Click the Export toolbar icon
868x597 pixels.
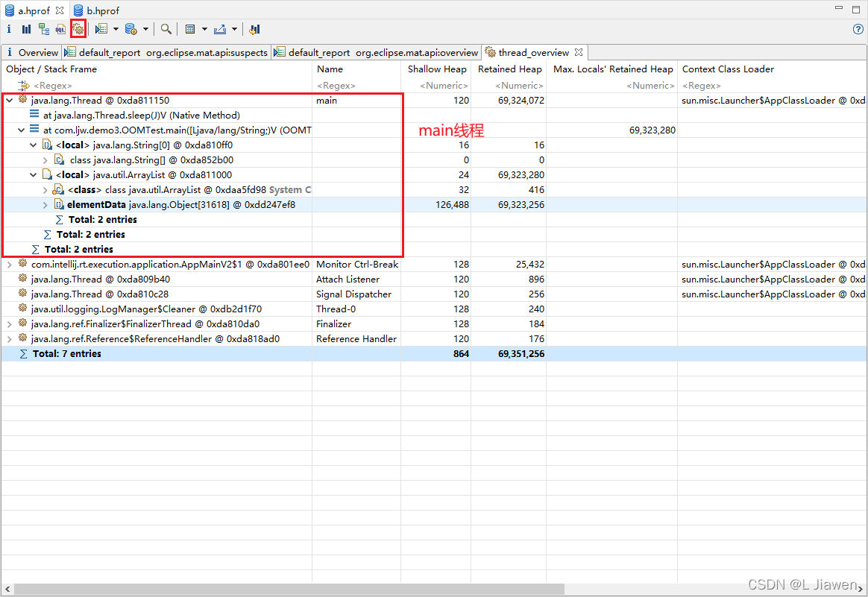click(x=220, y=29)
